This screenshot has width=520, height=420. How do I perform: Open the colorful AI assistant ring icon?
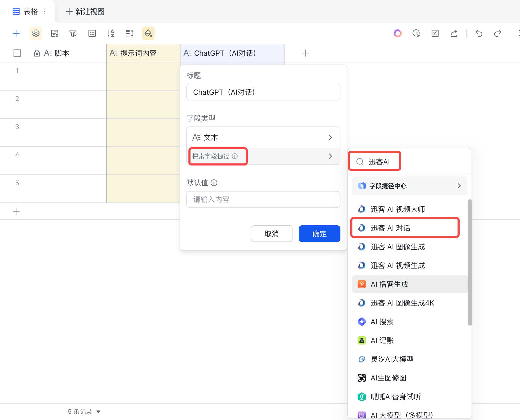point(397,33)
